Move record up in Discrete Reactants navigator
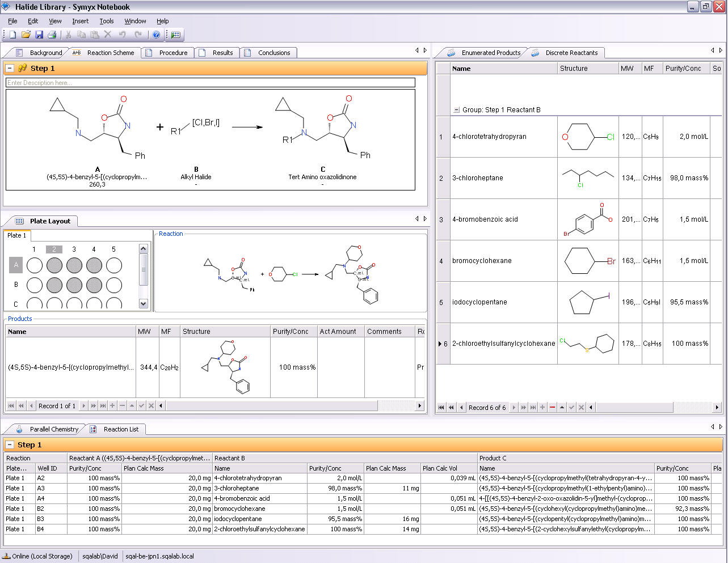The height and width of the screenshot is (563, 728). 562,407
